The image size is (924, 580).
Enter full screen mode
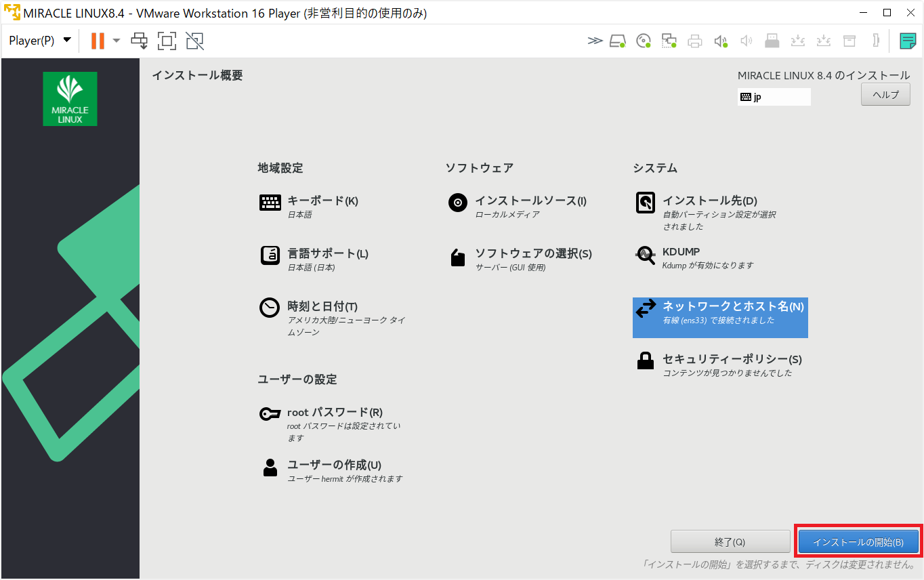pyautogui.click(x=167, y=41)
